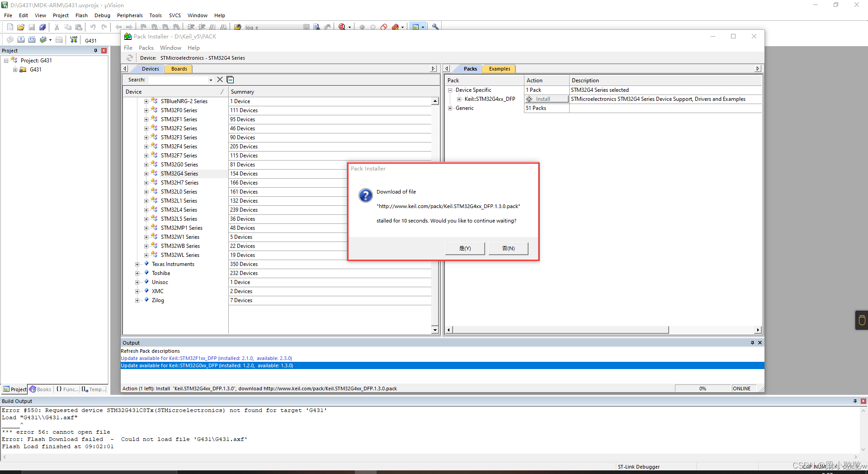This screenshot has height=474, width=868.
Task: Clear search X icon in Devices pane
Action: (x=220, y=80)
